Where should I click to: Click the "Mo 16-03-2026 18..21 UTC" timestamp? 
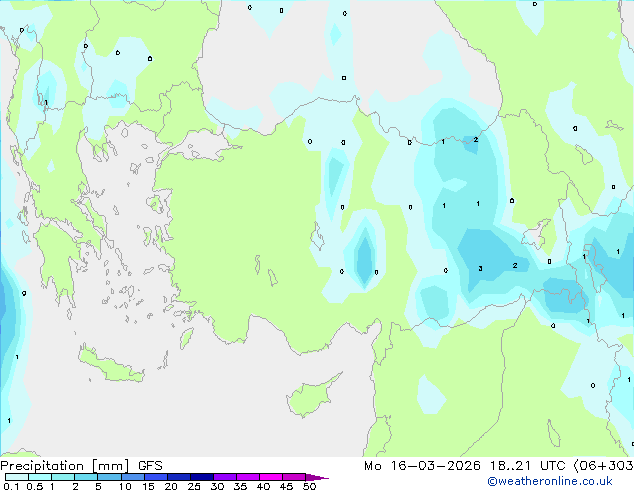(x=464, y=466)
